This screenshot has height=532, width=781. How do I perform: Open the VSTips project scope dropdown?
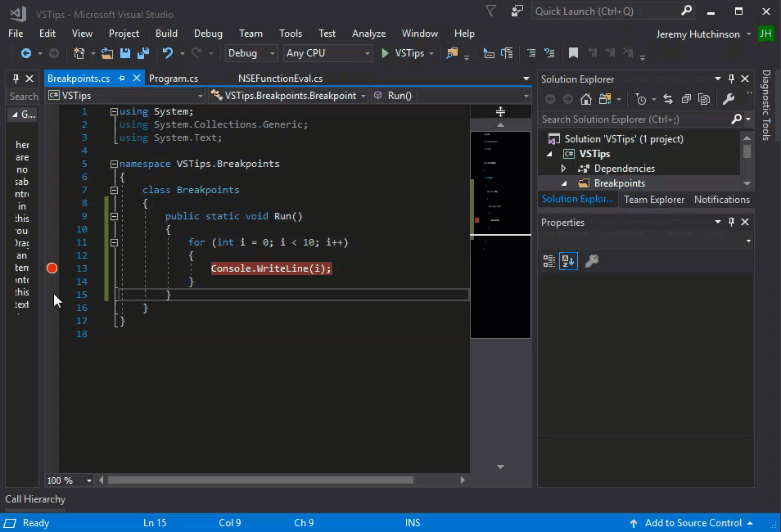coord(125,96)
